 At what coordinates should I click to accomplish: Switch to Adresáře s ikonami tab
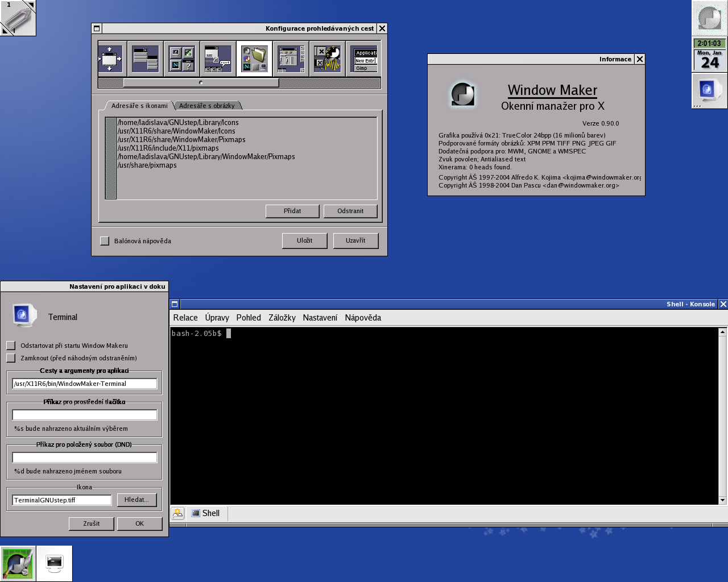point(139,106)
